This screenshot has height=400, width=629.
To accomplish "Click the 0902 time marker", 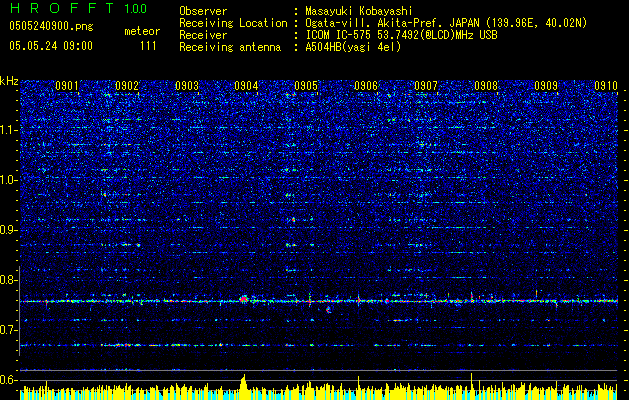I will tap(127, 86).
